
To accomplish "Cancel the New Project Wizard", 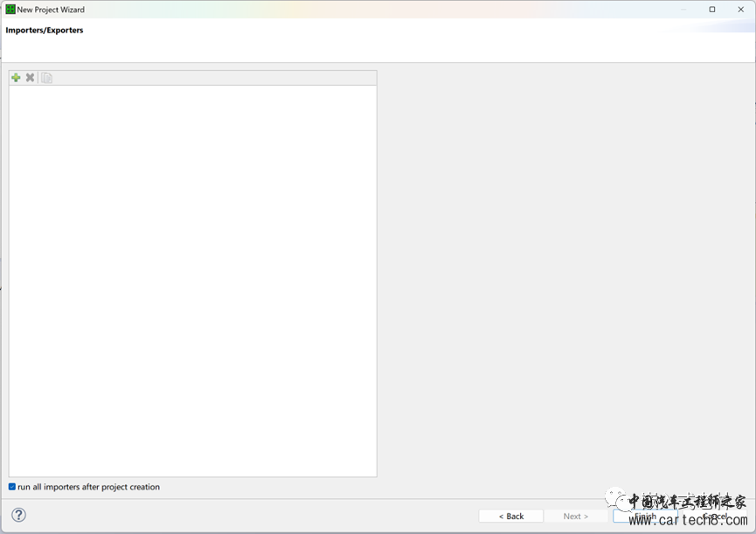I will (714, 517).
